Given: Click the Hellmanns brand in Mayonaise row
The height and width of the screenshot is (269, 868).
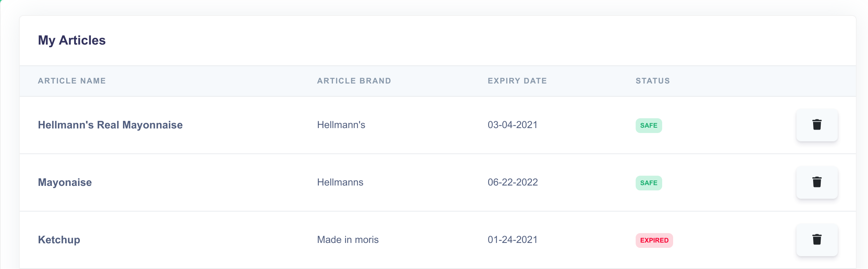Looking at the screenshot, I should click(x=340, y=182).
